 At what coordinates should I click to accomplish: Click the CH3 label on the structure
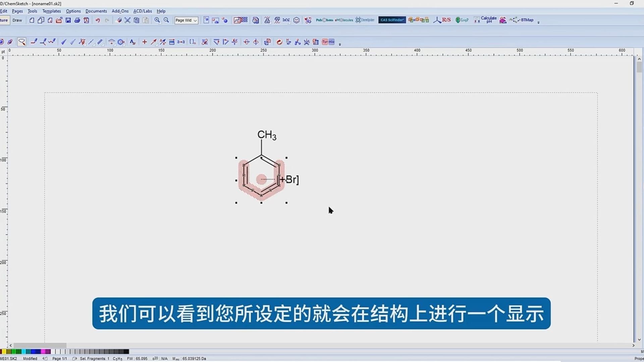click(x=267, y=135)
